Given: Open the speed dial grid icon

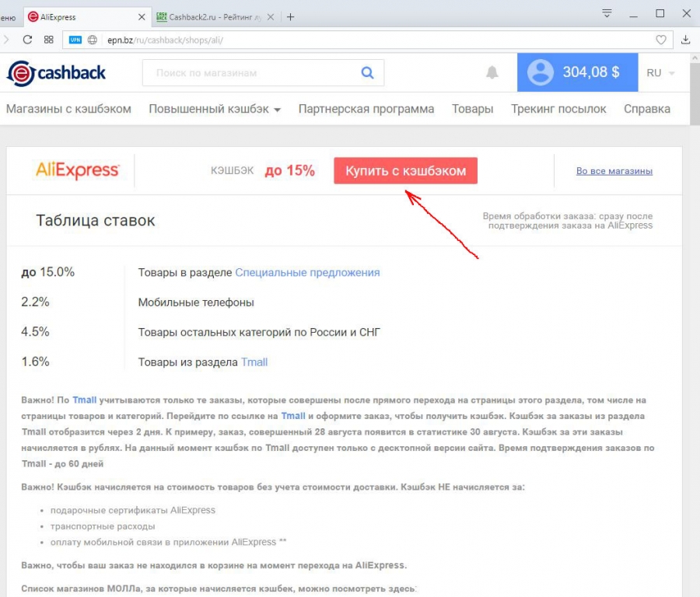Looking at the screenshot, I should coord(49,40).
